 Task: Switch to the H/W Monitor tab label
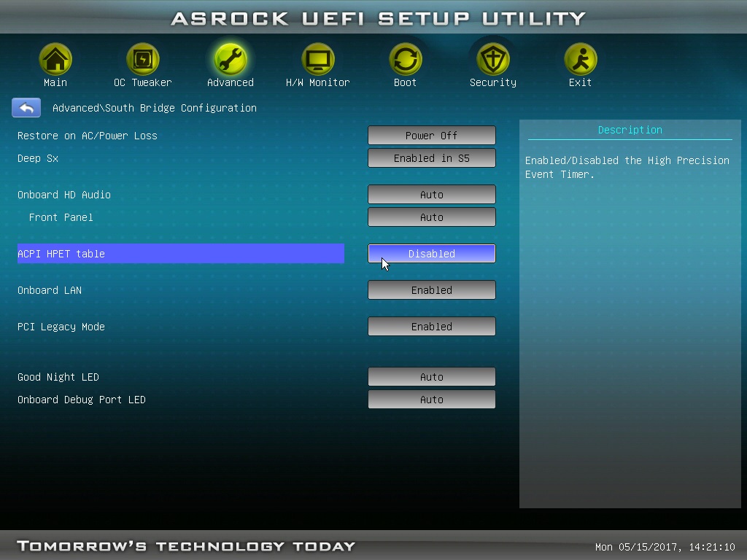point(318,82)
